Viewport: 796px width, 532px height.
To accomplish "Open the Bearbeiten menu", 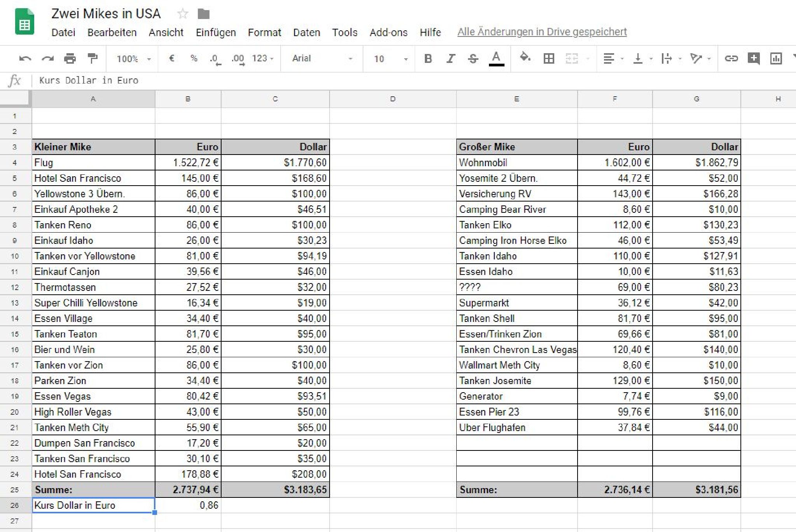I will (x=112, y=32).
